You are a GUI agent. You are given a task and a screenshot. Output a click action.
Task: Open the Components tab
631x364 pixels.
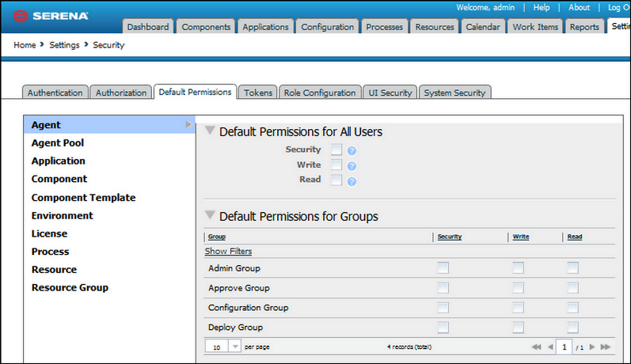[206, 27]
